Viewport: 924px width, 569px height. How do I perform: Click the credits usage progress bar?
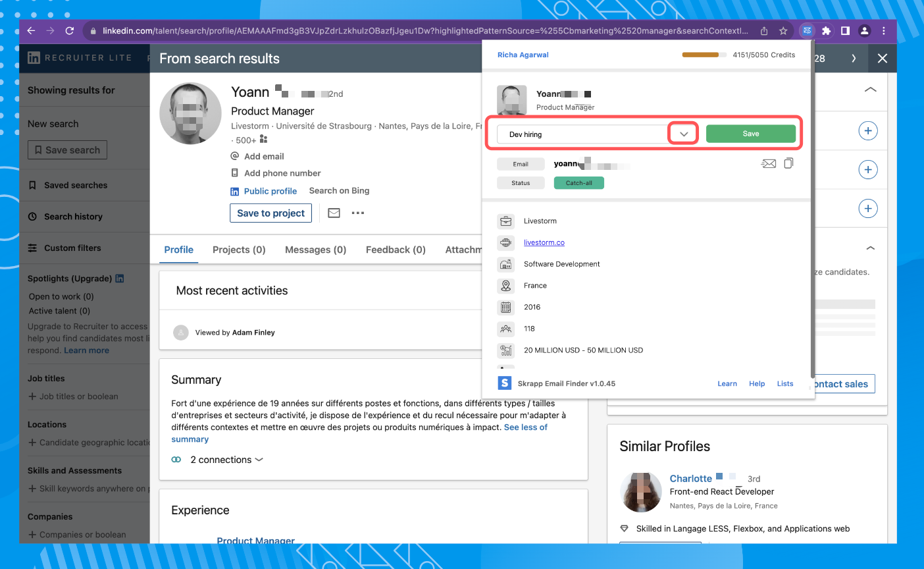(x=704, y=55)
